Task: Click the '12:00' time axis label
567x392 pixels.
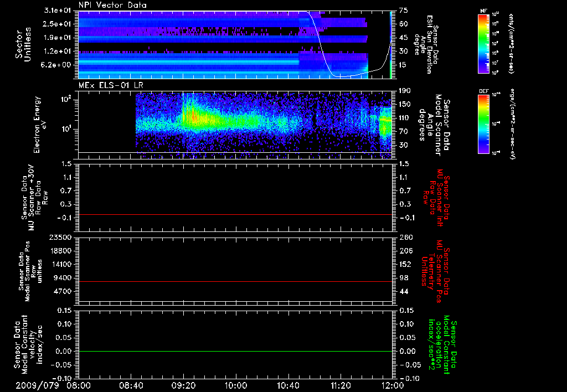Action: point(393,385)
